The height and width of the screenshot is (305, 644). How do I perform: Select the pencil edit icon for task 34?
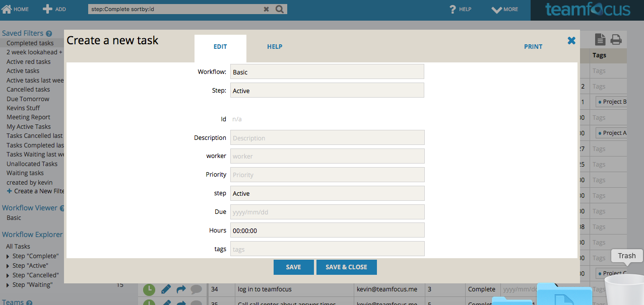point(166,289)
